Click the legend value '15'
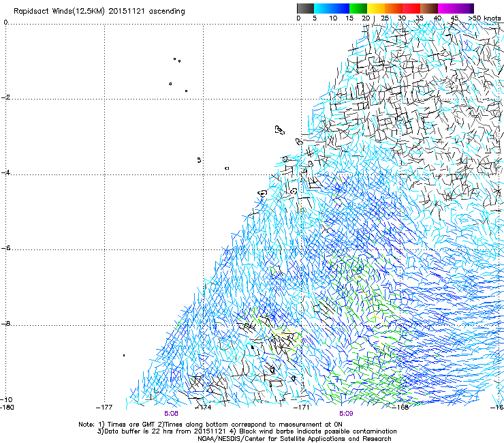504x443 pixels. [349, 18]
